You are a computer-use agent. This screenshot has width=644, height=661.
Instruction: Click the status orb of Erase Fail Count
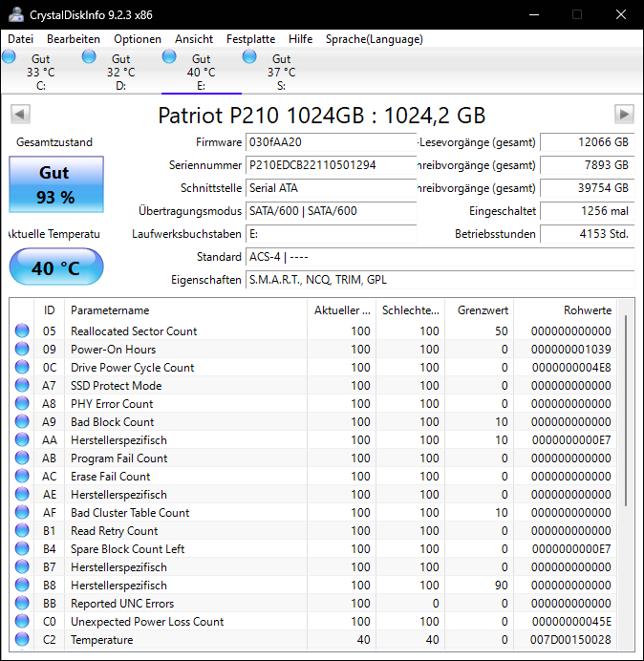tap(22, 476)
